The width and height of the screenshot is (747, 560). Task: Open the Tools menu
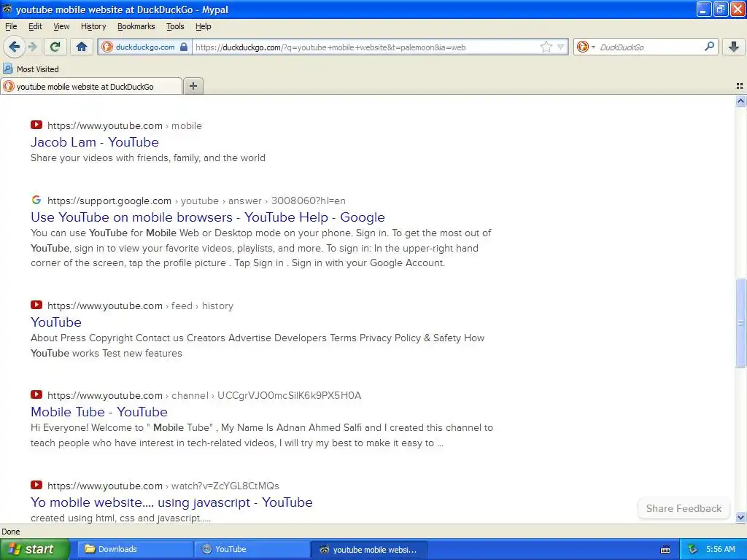click(x=175, y=26)
